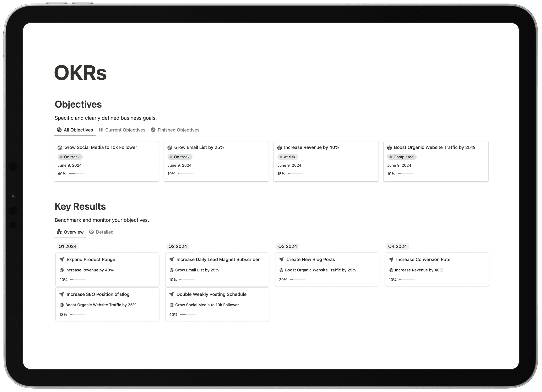Screen dimensions: 542x392
Task: Click arrow icon next to Increase Daily Lead Magnet Subscriber
Action: pos(171,259)
